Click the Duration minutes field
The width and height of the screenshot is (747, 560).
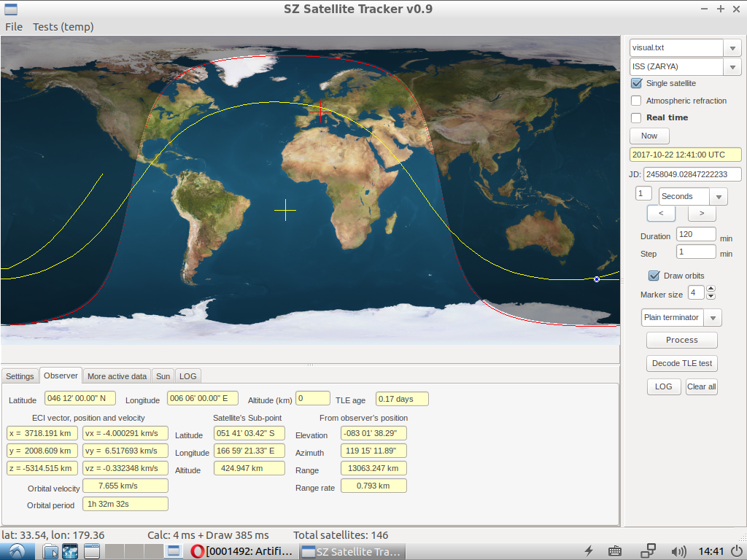(x=696, y=234)
